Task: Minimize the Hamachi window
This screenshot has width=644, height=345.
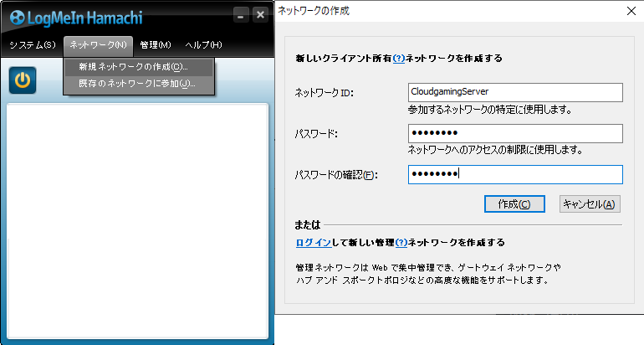Action: [241, 16]
